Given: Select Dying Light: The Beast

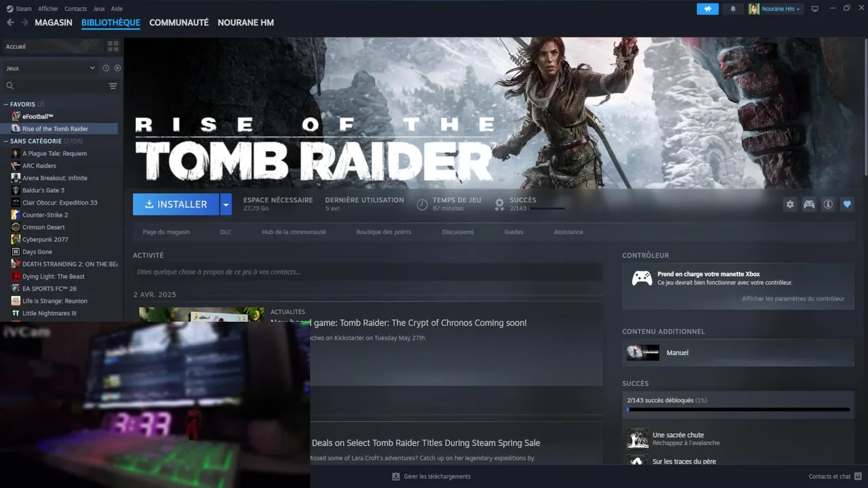Looking at the screenshot, I should 54,277.
